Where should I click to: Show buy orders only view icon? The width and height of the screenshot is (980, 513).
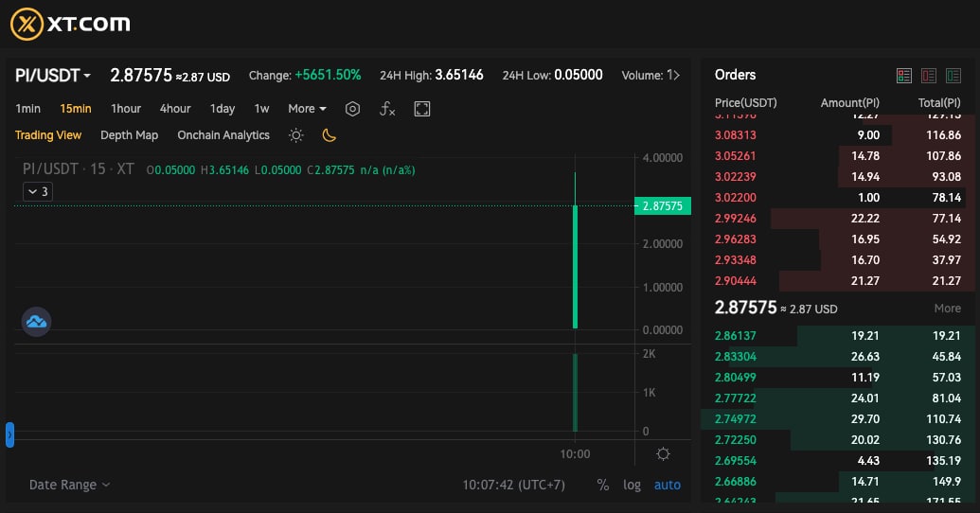pos(953,76)
